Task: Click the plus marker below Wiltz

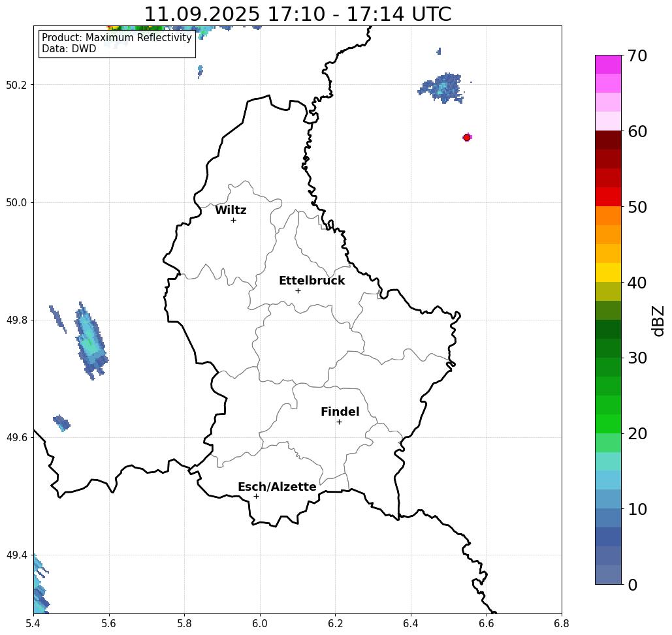Action: click(233, 220)
